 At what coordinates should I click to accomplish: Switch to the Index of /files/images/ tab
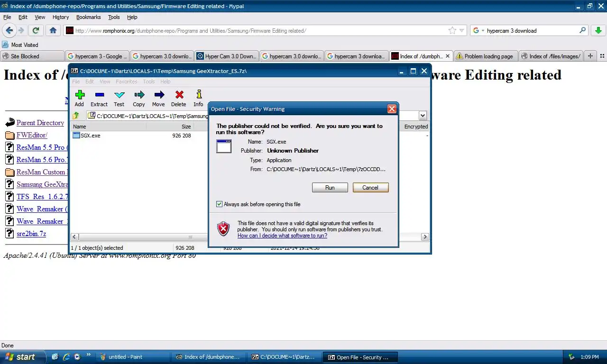(551, 56)
